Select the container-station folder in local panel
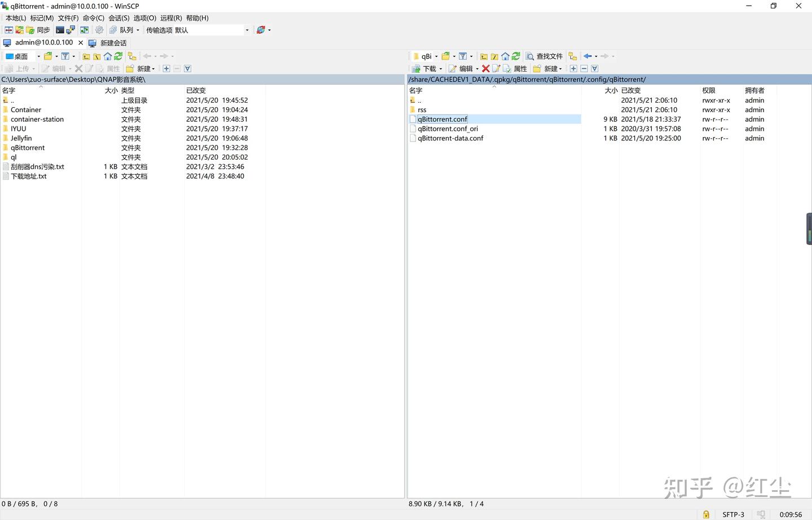812x520 pixels. click(37, 119)
